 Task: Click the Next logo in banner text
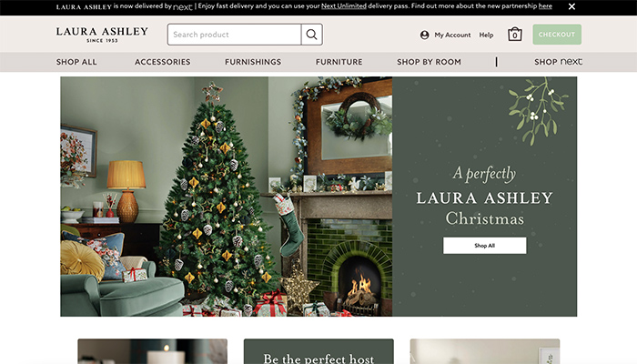click(x=182, y=7)
